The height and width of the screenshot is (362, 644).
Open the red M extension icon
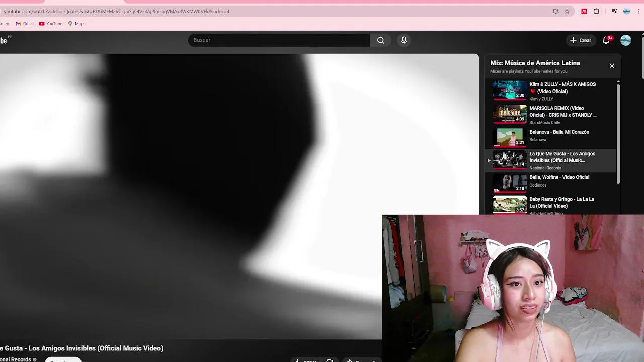coord(584,11)
